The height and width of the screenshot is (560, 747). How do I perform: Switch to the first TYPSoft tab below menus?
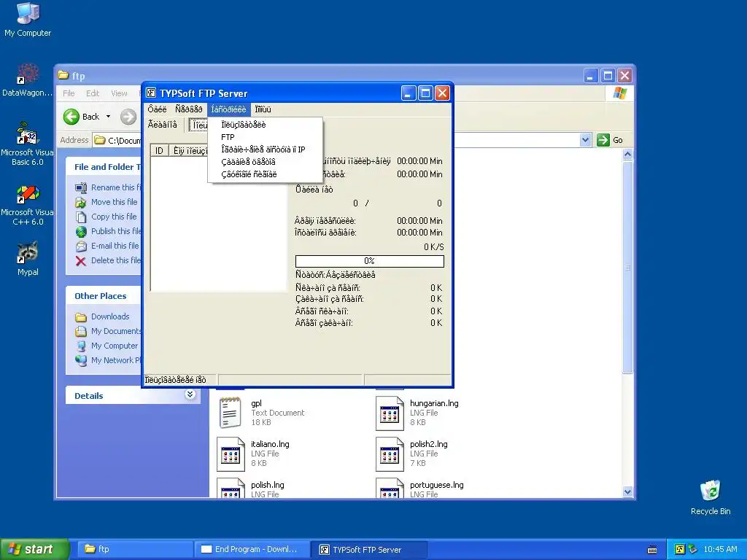(x=163, y=125)
